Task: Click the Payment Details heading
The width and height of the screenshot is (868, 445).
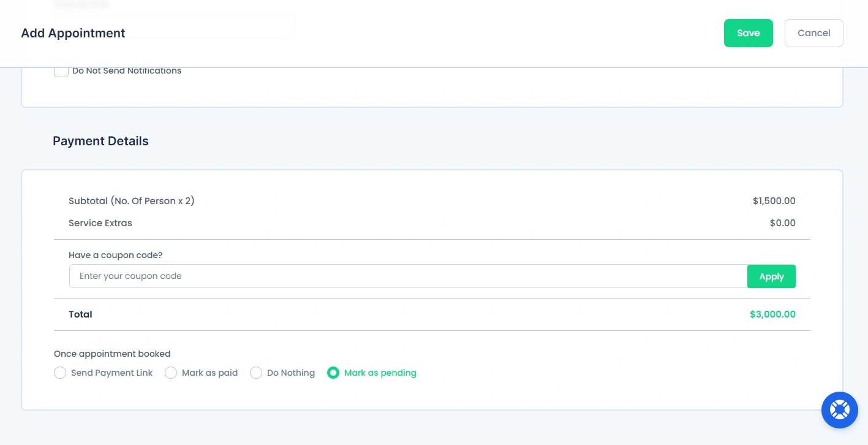Action: [x=100, y=141]
